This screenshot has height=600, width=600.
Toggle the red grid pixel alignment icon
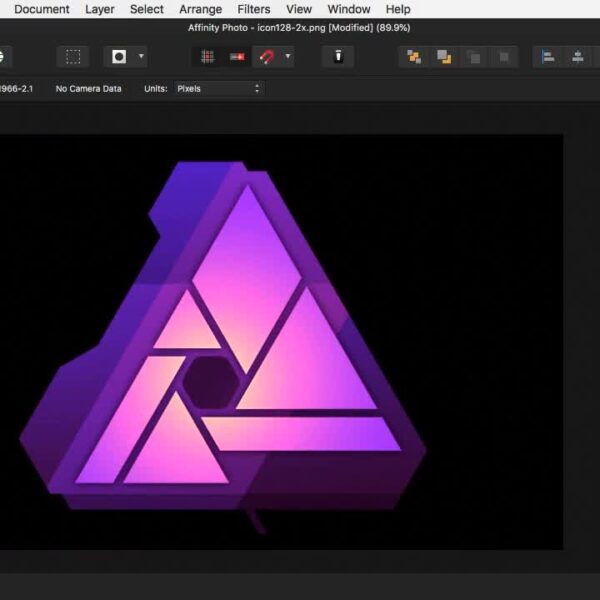[208, 57]
